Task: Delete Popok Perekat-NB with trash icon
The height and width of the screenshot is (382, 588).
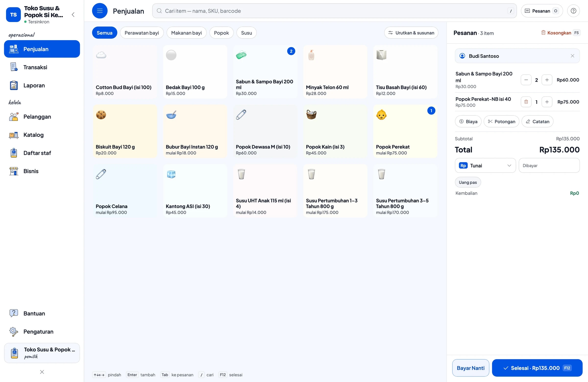Action: [526, 102]
